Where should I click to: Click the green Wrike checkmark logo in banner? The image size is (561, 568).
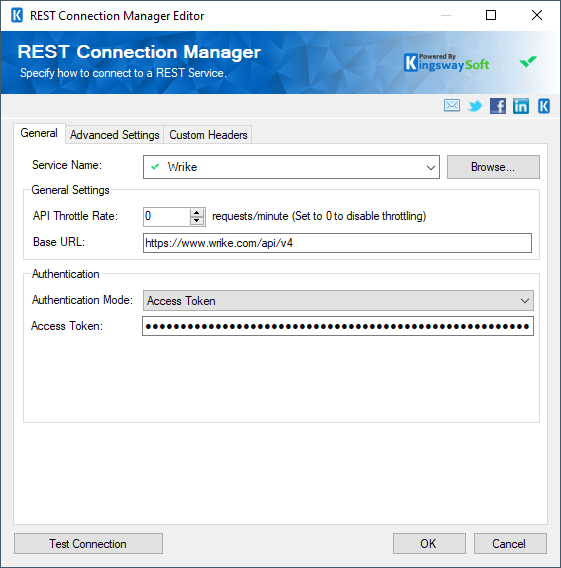(528, 62)
